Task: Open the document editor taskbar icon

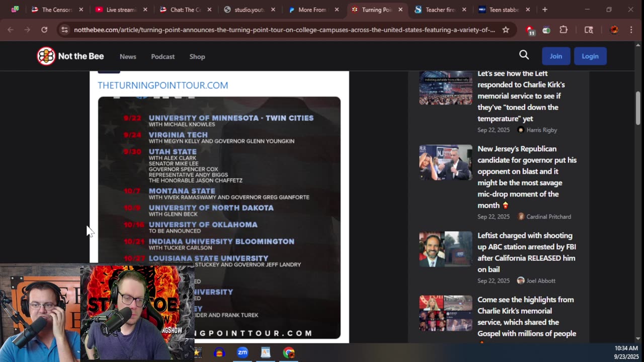Action: point(266,352)
